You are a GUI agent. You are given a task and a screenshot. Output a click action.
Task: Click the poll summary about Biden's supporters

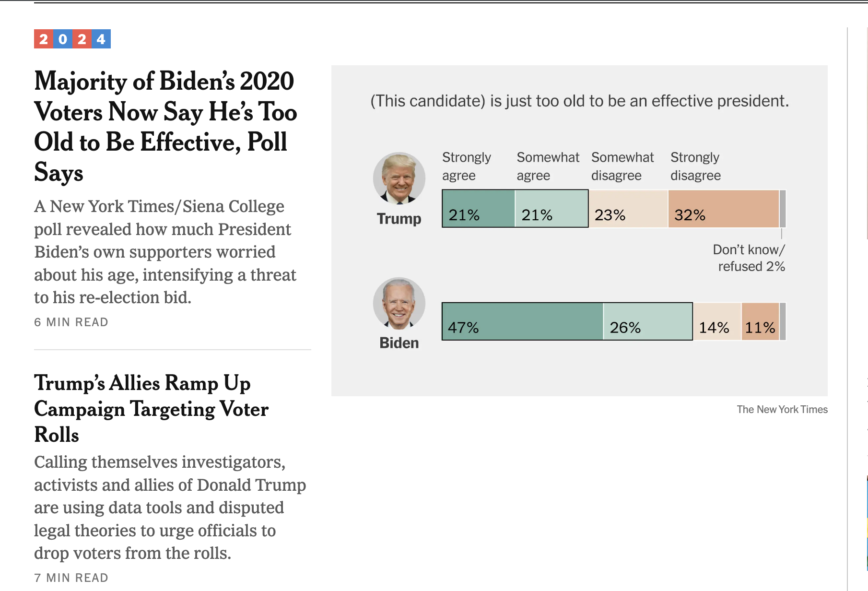(165, 252)
